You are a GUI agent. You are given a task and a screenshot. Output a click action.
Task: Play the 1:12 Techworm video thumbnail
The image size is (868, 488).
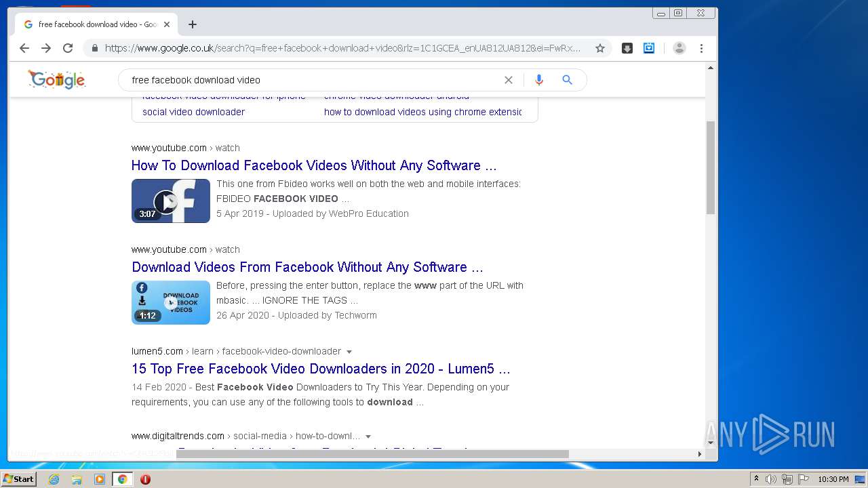[x=171, y=302]
